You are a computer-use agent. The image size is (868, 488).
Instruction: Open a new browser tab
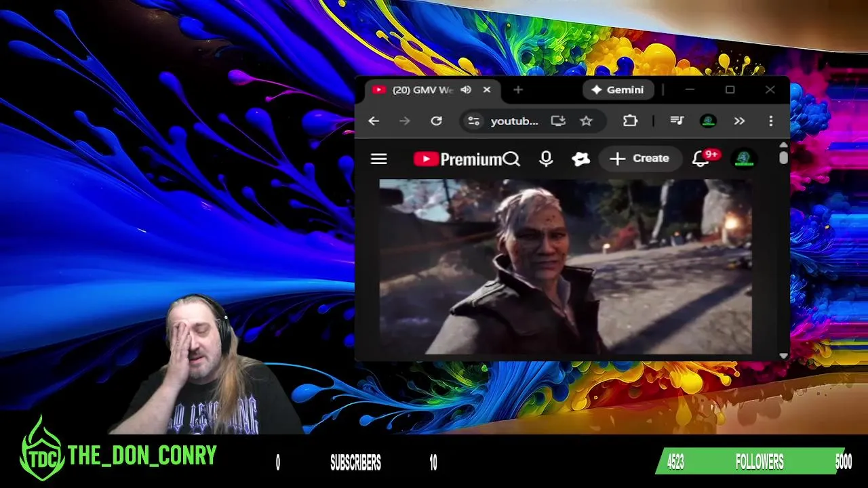pos(518,89)
